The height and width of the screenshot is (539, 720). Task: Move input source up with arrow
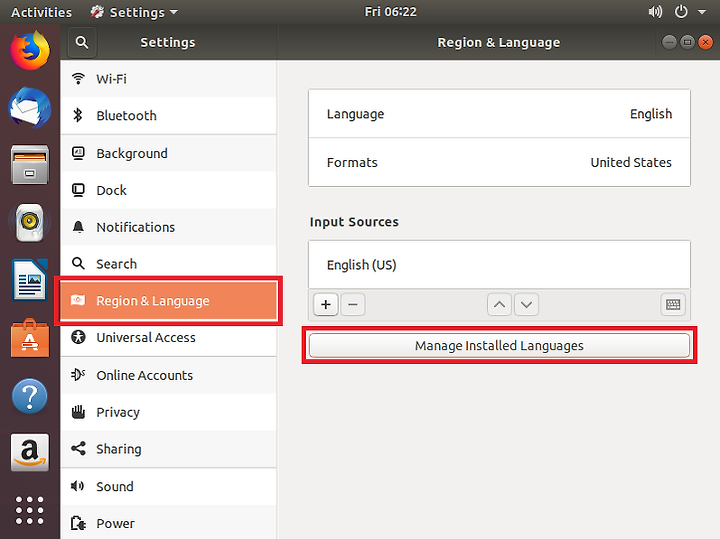click(499, 304)
